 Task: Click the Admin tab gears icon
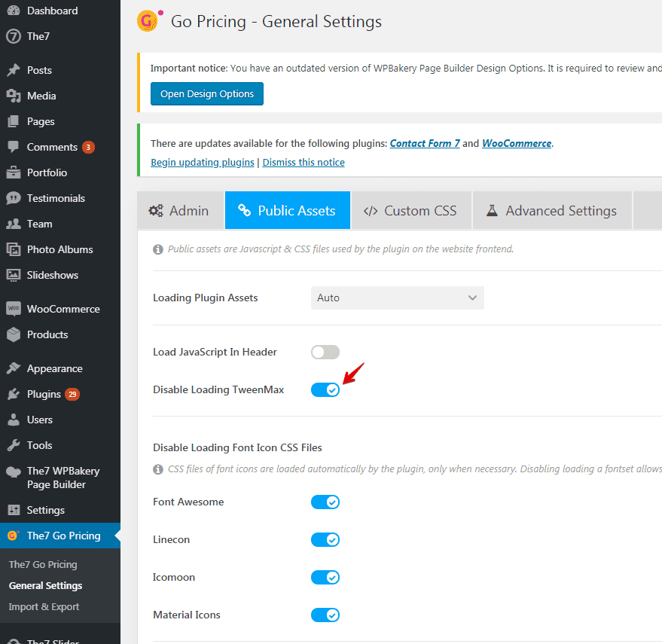(156, 210)
